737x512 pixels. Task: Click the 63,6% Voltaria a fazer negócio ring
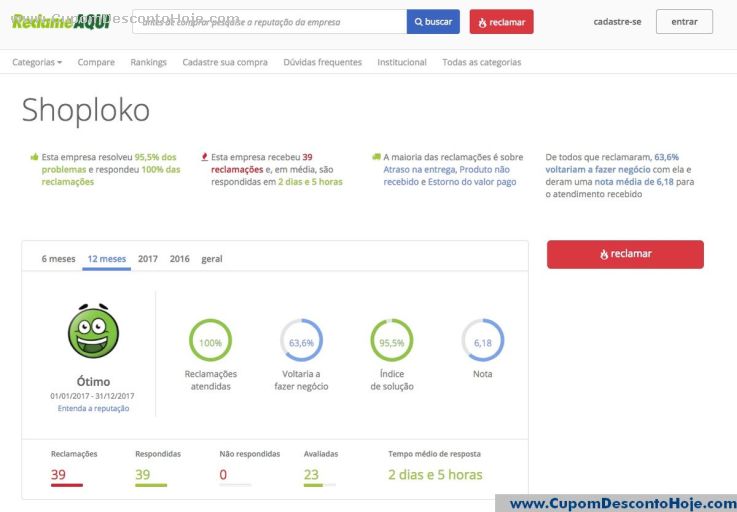[x=301, y=340]
